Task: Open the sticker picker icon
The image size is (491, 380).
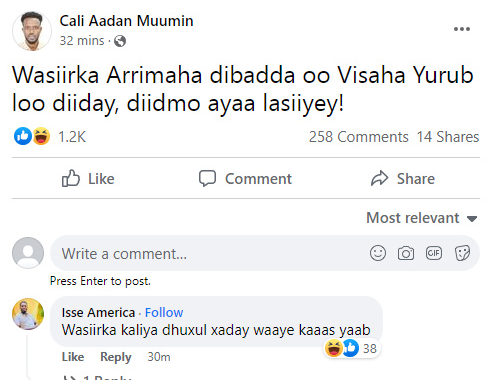Action: [462, 253]
